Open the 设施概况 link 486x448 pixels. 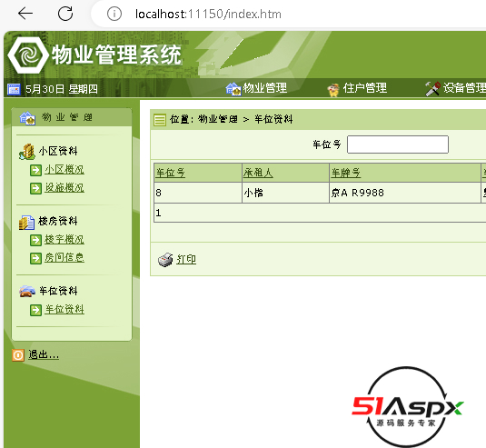pos(64,187)
